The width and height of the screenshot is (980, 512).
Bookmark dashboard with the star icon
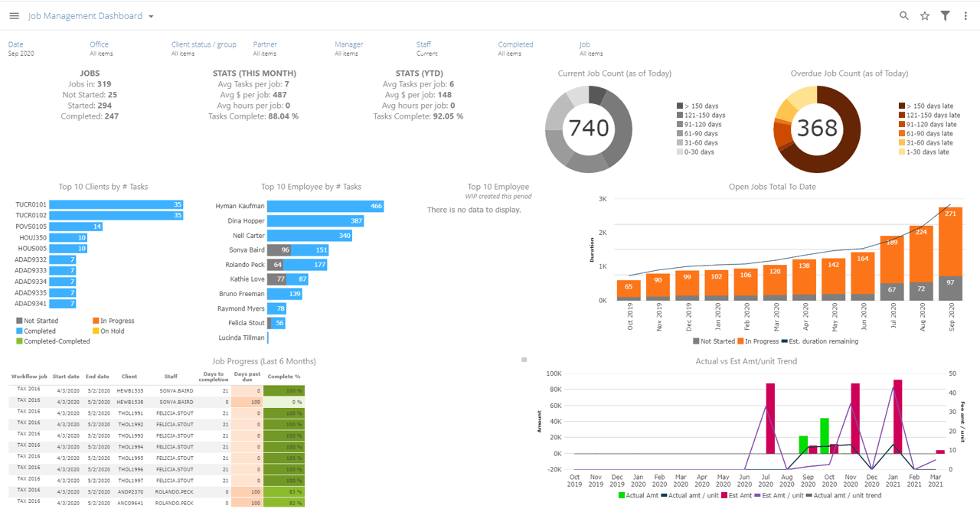925,16
